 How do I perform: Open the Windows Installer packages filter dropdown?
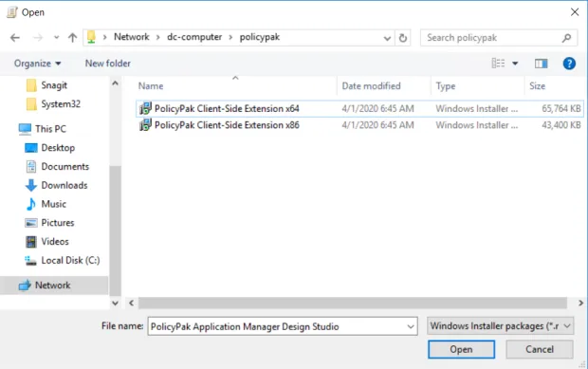(501, 326)
